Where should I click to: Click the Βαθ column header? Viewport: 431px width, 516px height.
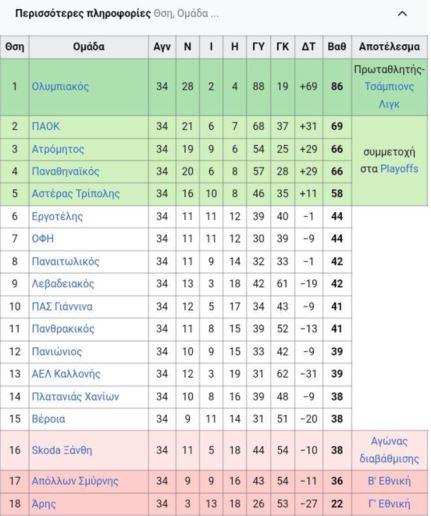pos(337,47)
